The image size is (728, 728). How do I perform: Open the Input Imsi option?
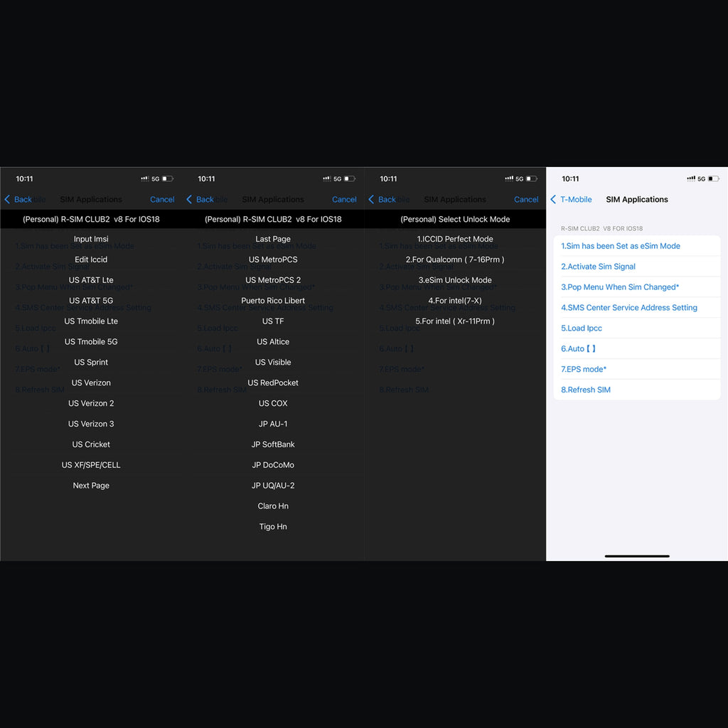tap(91, 240)
